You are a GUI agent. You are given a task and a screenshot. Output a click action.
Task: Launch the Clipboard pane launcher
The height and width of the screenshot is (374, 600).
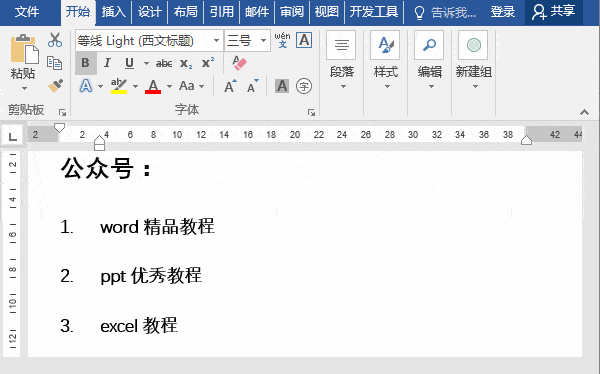[62, 113]
